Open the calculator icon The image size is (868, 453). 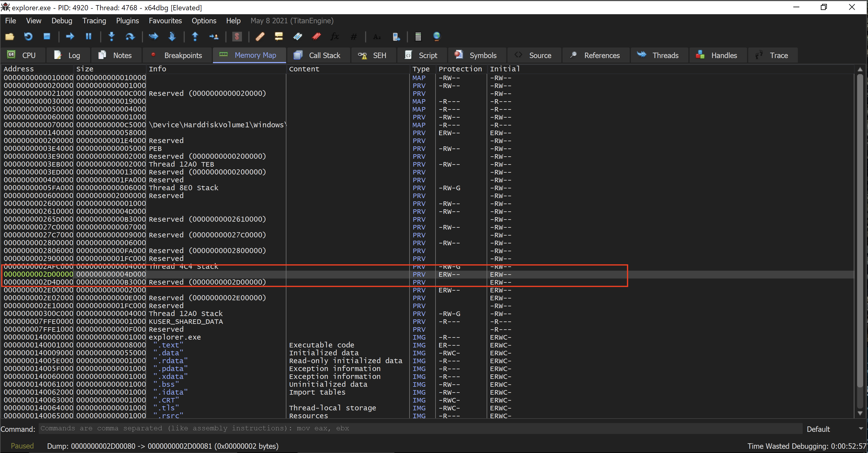tap(418, 36)
